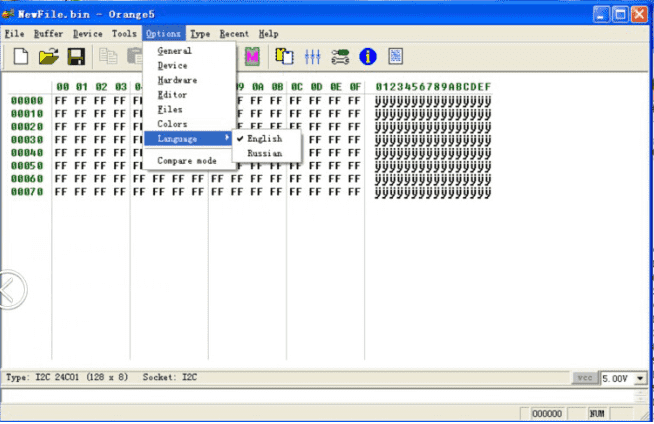Click the screwdriver and wrench icon
Viewport: 654px width, 424px height.
(340, 56)
